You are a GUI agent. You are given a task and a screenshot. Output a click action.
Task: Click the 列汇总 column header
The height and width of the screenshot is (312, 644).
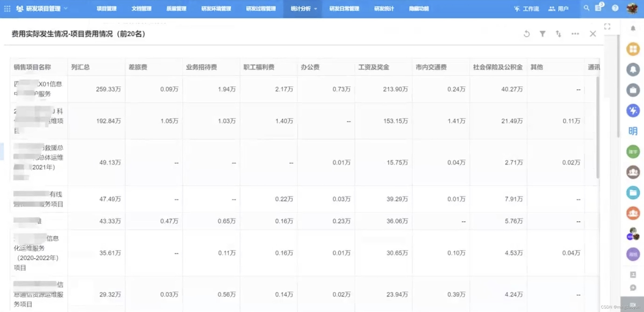pyautogui.click(x=80, y=67)
